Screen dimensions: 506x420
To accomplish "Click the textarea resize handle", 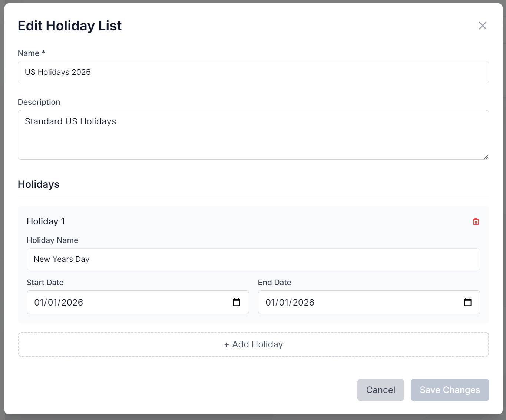I will (487, 157).
